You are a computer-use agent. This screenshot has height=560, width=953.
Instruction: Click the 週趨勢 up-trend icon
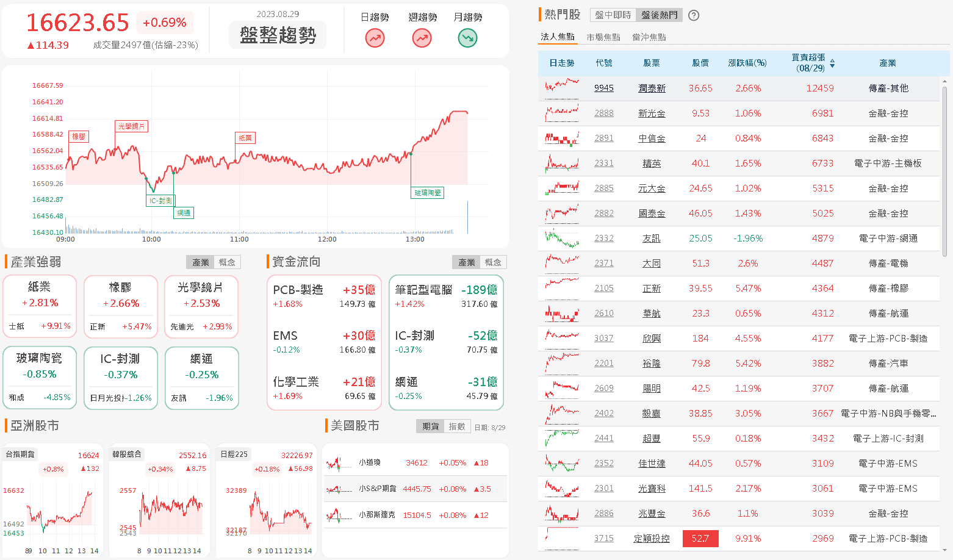click(422, 38)
